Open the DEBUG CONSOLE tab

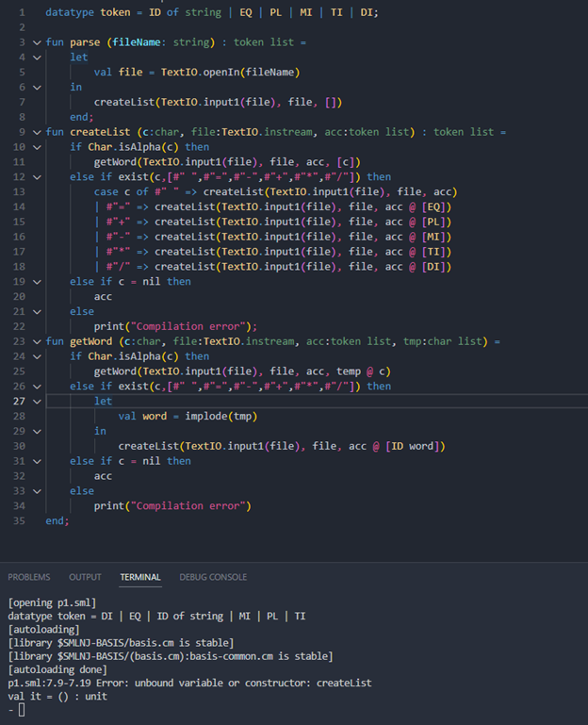pos(213,577)
